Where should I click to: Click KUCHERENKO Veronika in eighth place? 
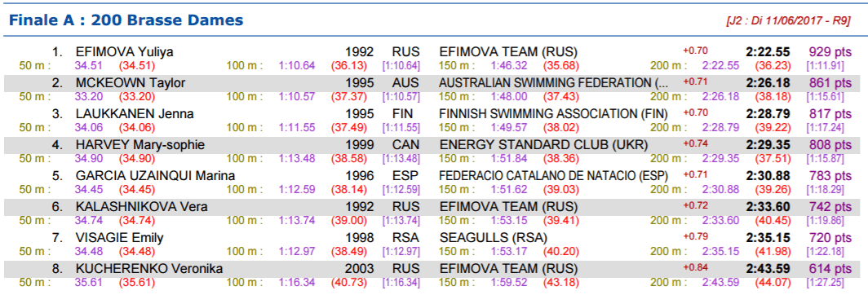(149, 269)
